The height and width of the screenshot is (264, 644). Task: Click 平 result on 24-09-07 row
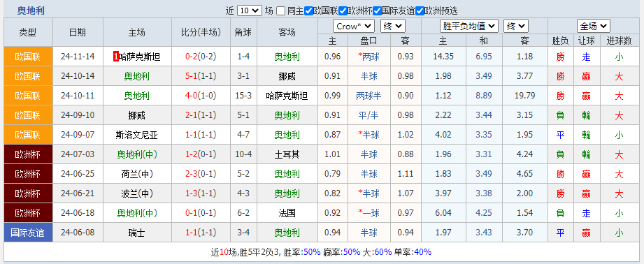(560, 135)
